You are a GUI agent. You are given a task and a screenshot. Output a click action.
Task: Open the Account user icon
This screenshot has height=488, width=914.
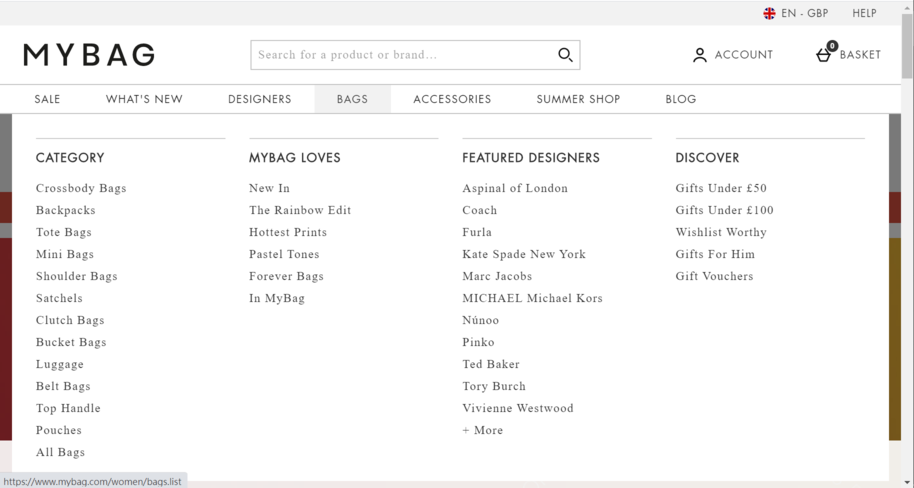coord(699,55)
